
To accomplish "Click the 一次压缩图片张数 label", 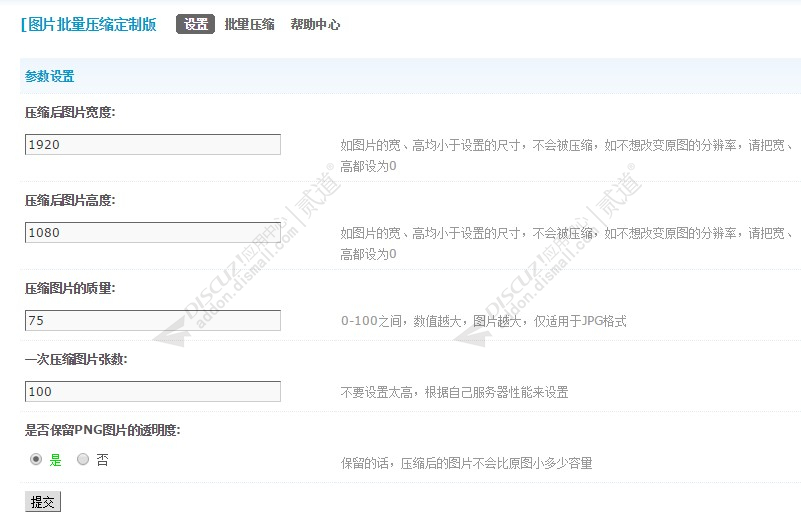I will click(x=76, y=359).
